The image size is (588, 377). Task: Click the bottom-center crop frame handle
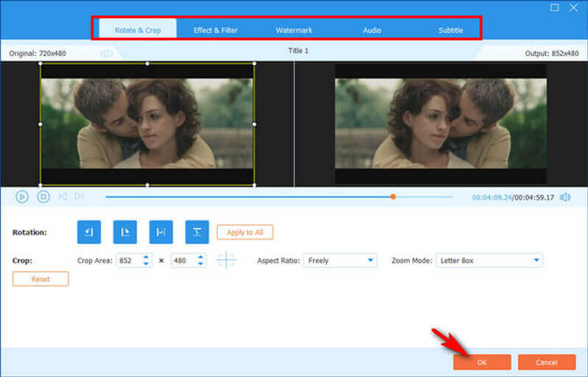coord(147,185)
